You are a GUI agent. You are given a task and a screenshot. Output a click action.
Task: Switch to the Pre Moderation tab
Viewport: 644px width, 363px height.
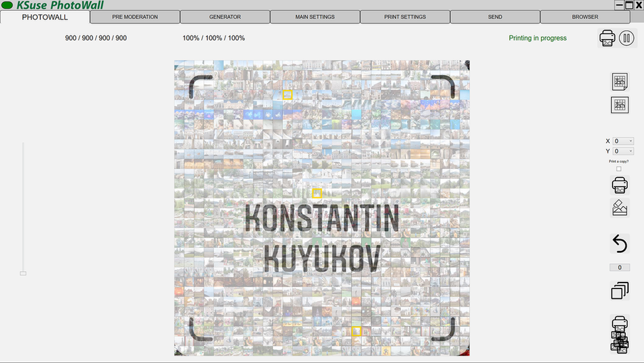click(x=135, y=17)
